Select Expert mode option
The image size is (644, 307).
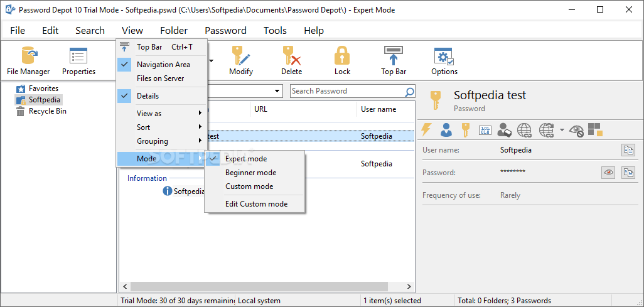[x=255, y=159]
